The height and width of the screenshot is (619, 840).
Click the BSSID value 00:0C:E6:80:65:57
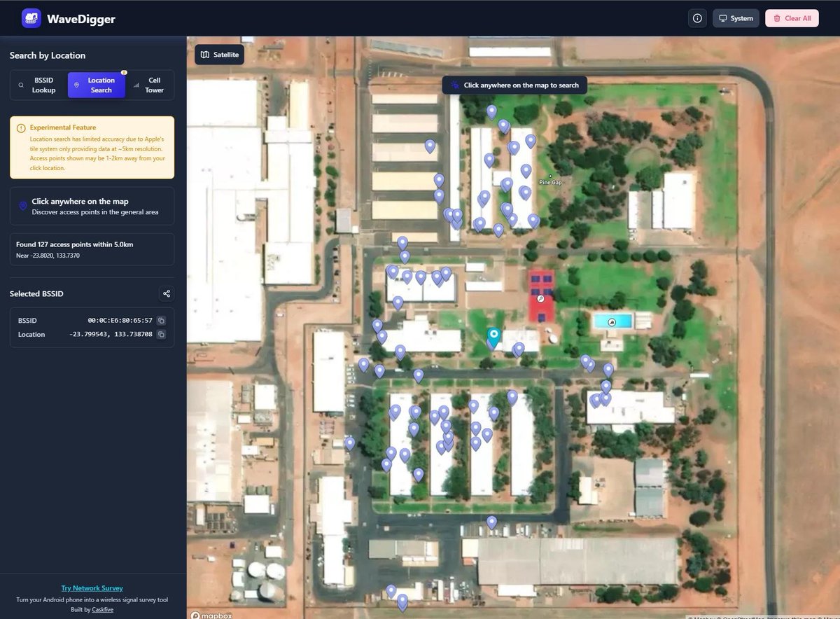pos(120,321)
